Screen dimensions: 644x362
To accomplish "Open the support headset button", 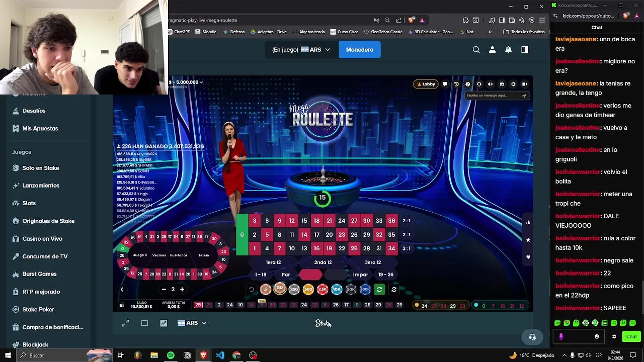I will 532,337.
